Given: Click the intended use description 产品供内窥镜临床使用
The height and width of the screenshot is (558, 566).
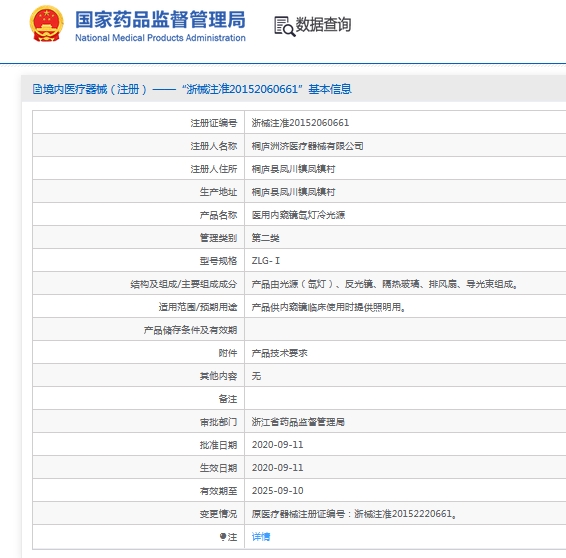Looking at the screenshot, I should [328, 307].
